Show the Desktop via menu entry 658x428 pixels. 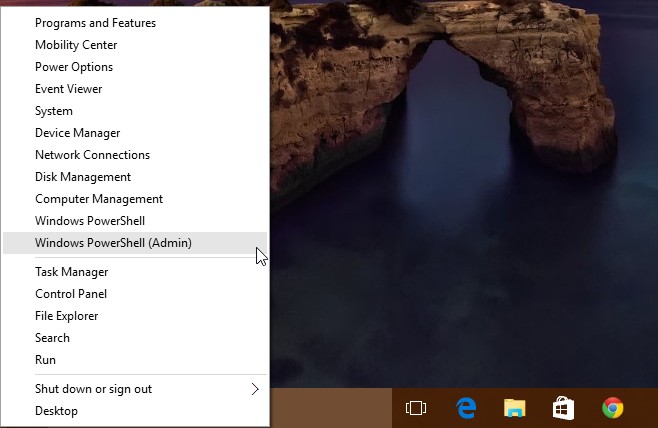point(135,411)
